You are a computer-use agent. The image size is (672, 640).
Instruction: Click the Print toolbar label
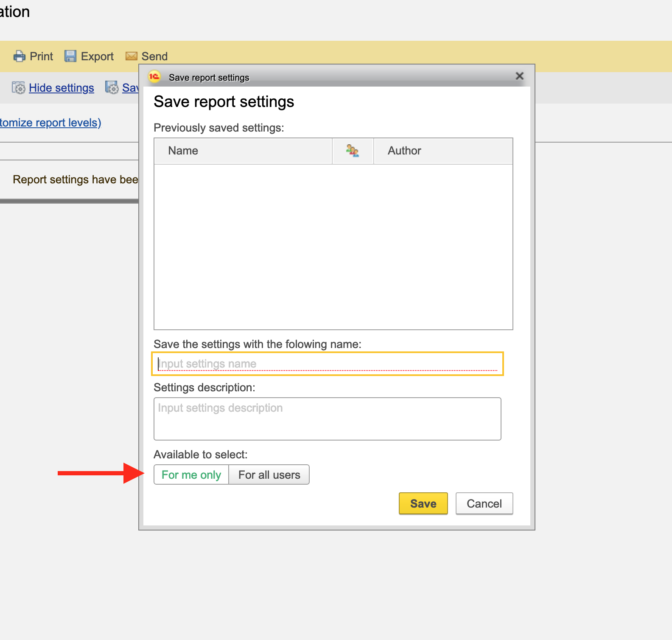pyautogui.click(x=42, y=56)
